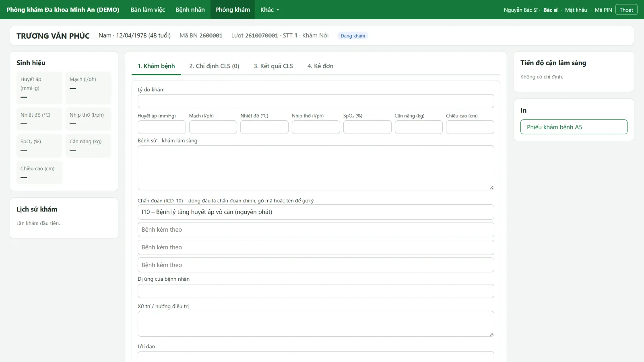Switch to the 2. Chỉ định CLS tab
The width and height of the screenshot is (644, 362).
[214, 66]
